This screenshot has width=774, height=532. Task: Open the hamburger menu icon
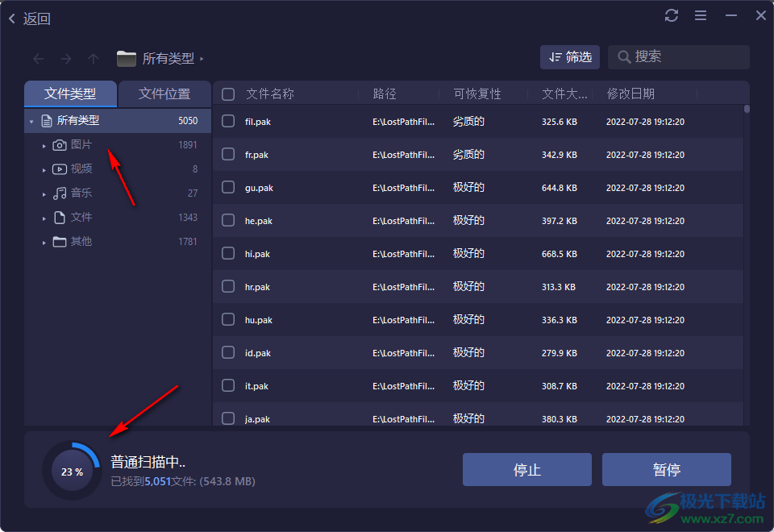click(700, 15)
